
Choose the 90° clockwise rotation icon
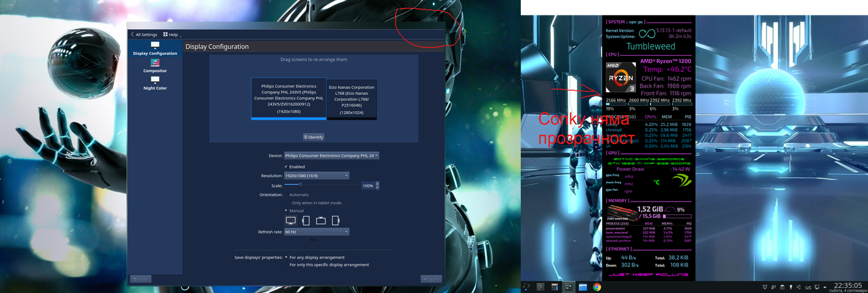coord(306,220)
